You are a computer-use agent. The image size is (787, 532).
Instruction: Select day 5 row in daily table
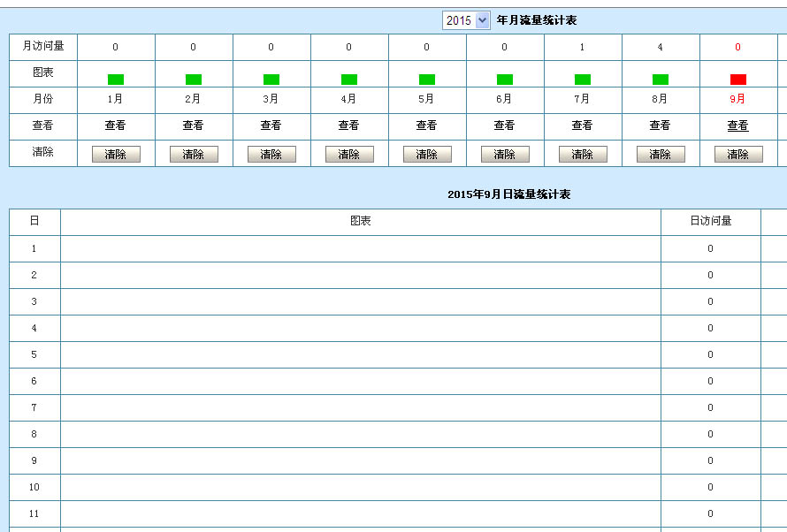coord(34,354)
